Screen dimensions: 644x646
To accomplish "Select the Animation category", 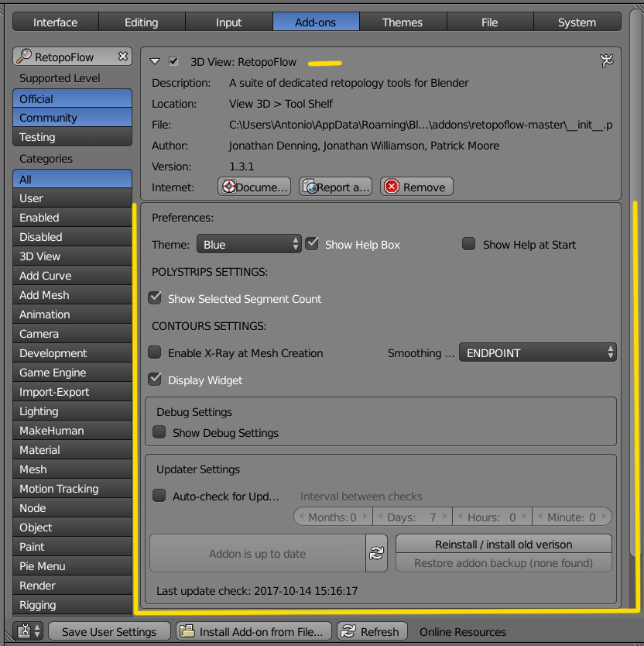I will pyautogui.click(x=72, y=314).
